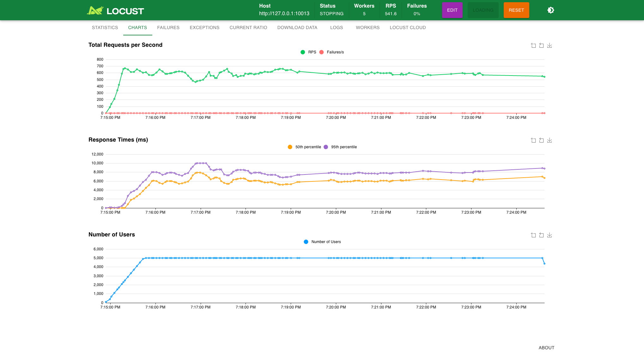Click the zoom icon on Total Requests chart
644x354 pixels.
tap(533, 46)
